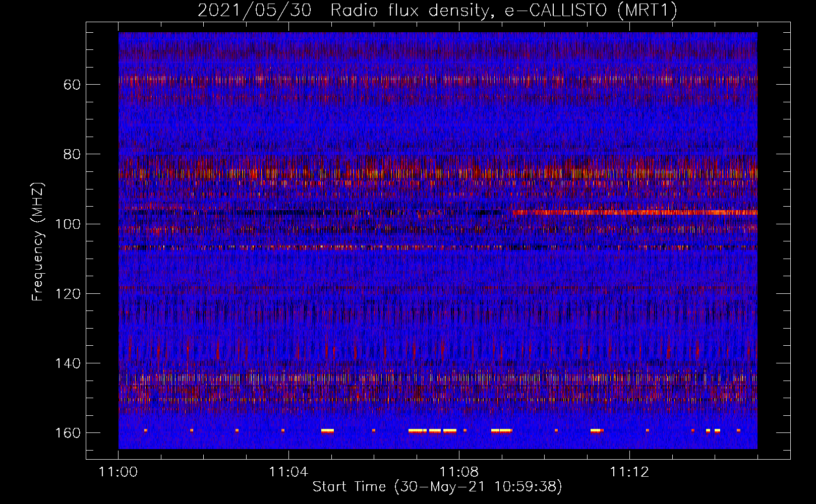Click the 'Start Time (30-May-21 10:59:38)' label
The image size is (816, 504).
pyautogui.click(x=437, y=487)
